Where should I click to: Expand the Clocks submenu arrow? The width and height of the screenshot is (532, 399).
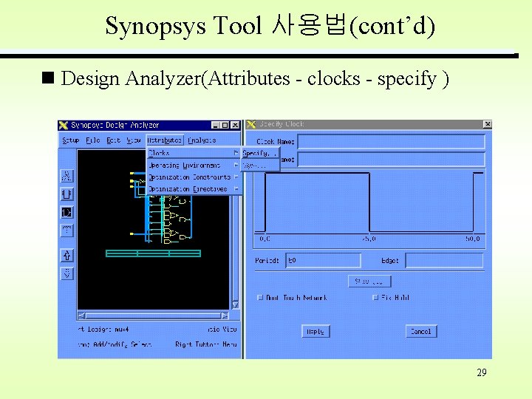coord(236,153)
